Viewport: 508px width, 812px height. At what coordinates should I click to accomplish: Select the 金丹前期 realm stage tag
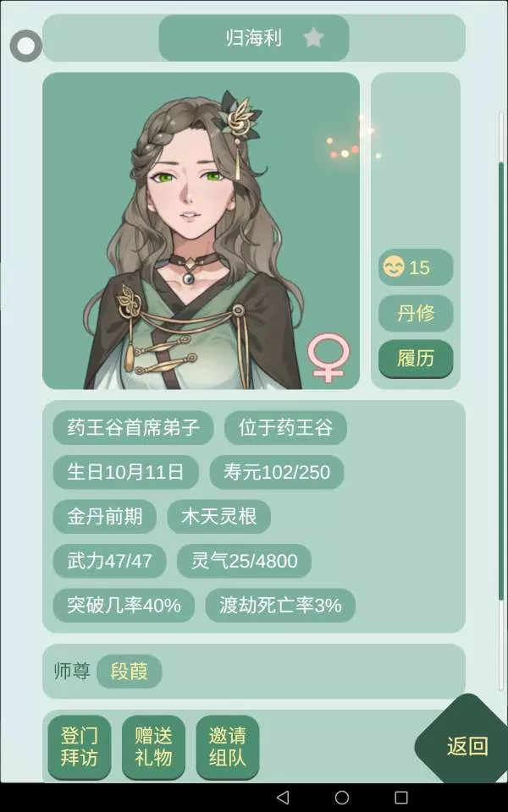(105, 516)
